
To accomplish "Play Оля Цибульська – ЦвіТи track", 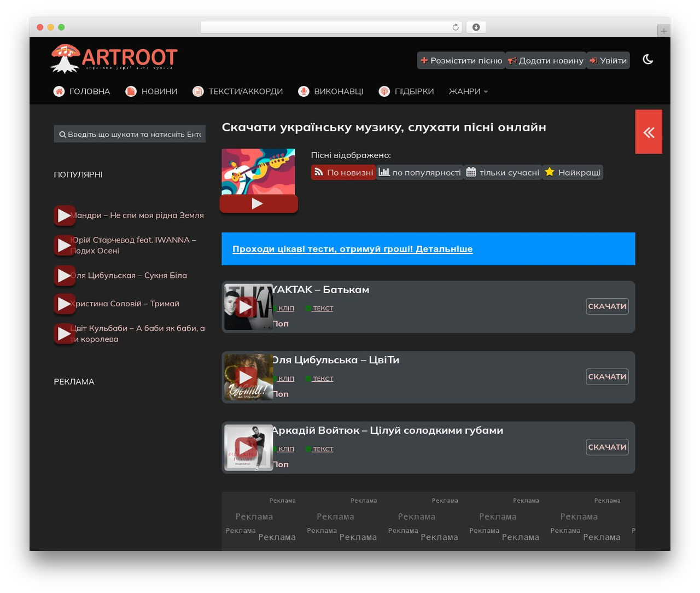I will [246, 377].
